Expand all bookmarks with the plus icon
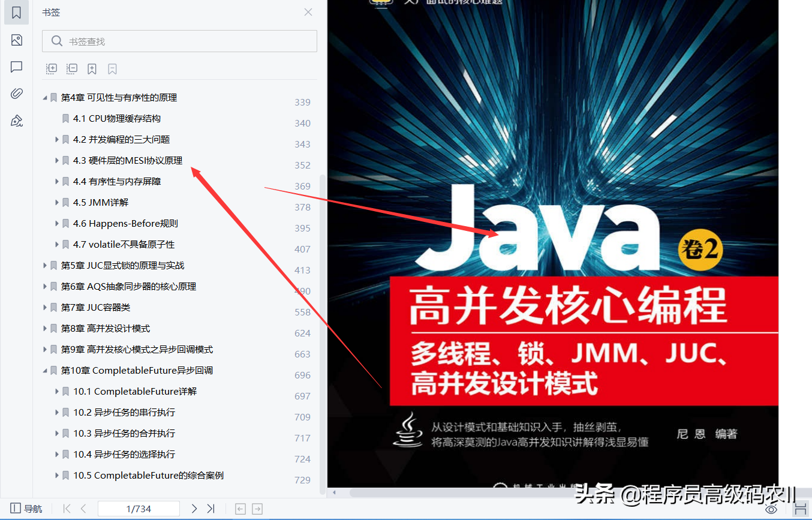Image resolution: width=812 pixels, height=520 pixels. [52, 68]
